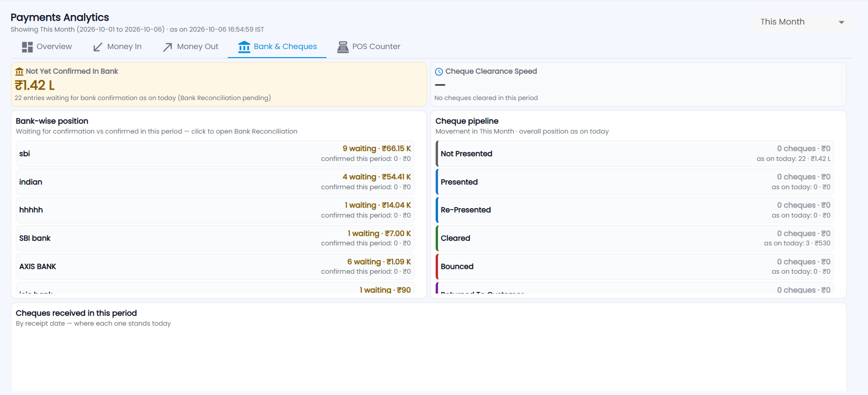Viewport: 868px width, 395px height.
Task: Open the This Month period dropdown
Action: tap(802, 22)
